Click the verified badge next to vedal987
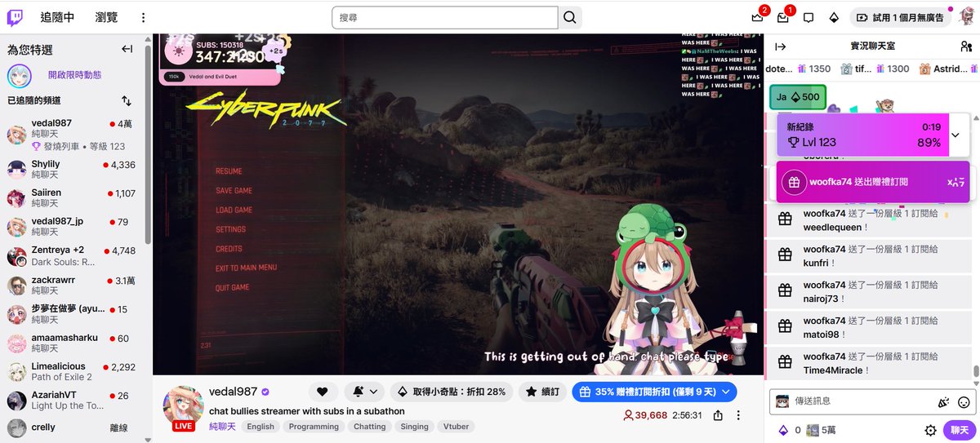 pyautogui.click(x=265, y=392)
